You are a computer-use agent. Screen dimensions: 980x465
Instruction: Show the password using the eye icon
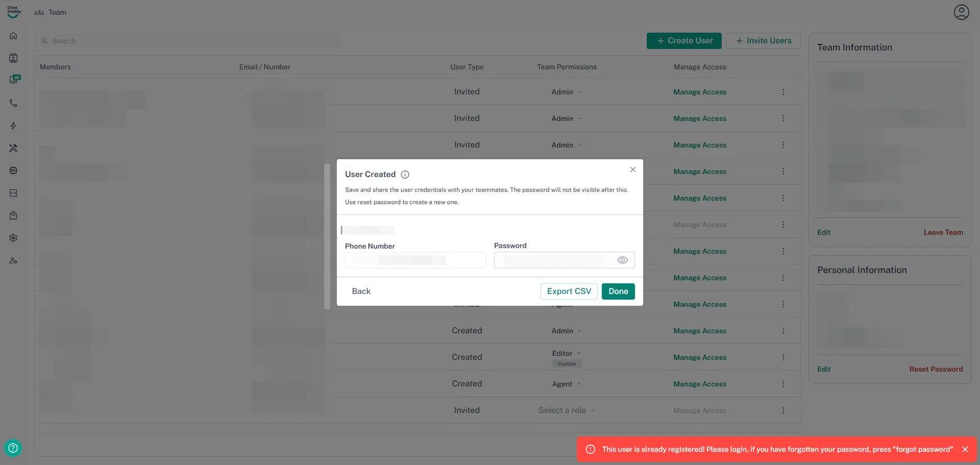coord(622,260)
